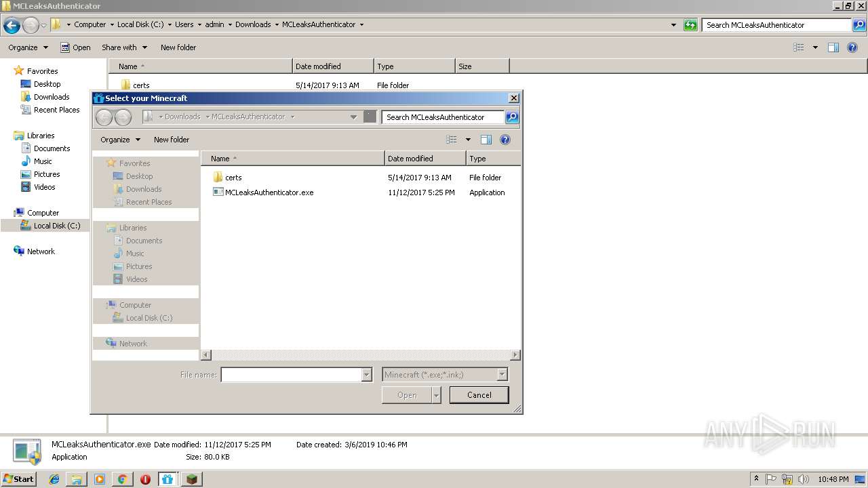This screenshot has height=488, width=868.
Task: Go back with Explorer's blue back arrow
Action: (12, 25)
